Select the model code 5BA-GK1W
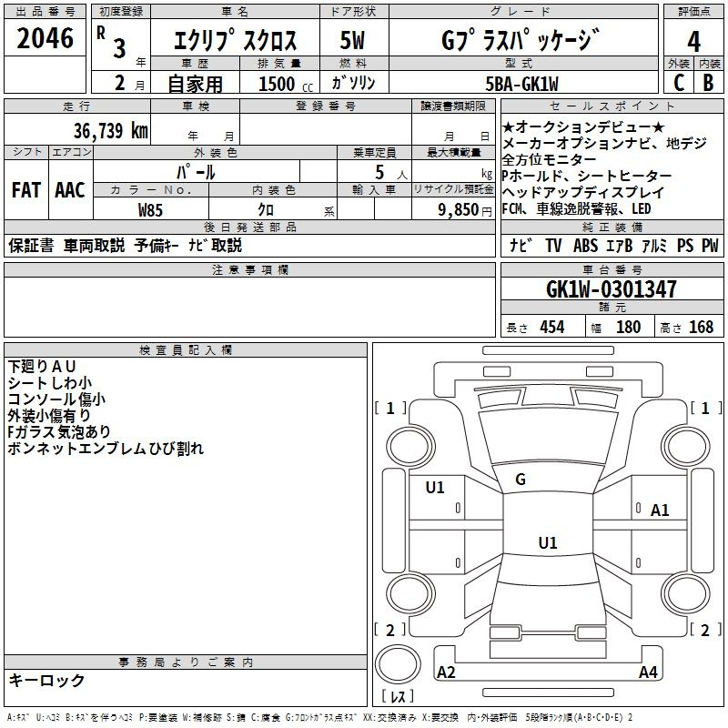Screen dimensions: 728x728 [521, 84]
